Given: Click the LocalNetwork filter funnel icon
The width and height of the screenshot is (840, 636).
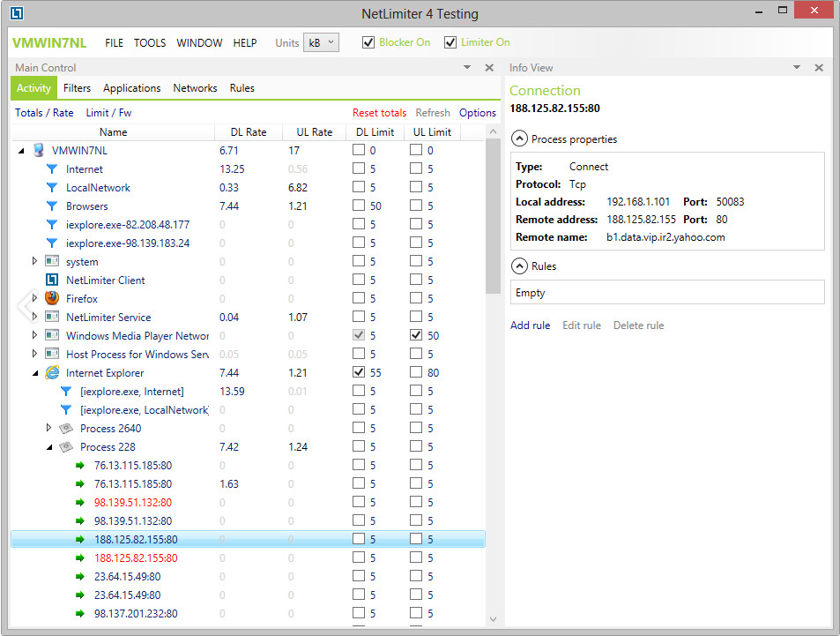Looking at the screenshot, I should point(52,187).
